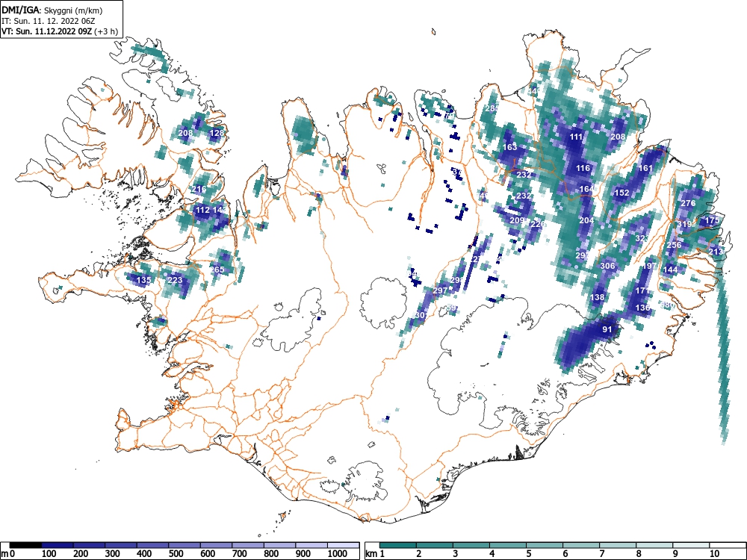The width and height of the screenshot is (747, 560).
Task: Click the visibility value '136' on the map
Action: pyautogui.click(x=642, y=308)
